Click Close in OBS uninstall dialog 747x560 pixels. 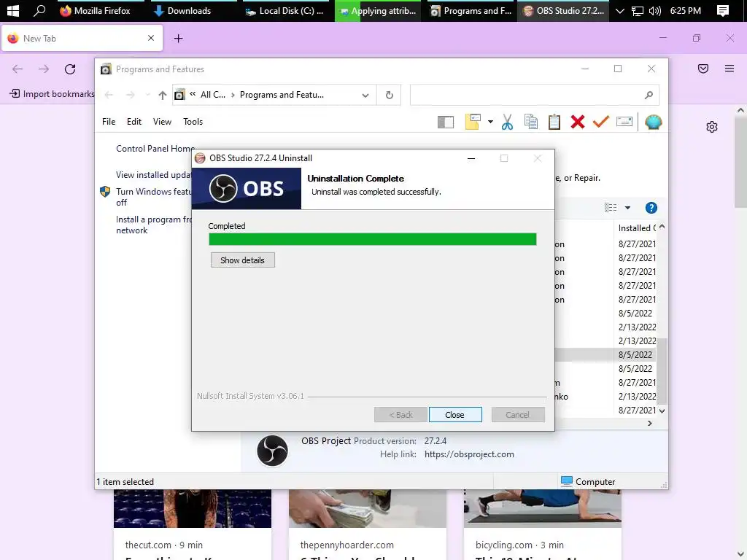click(x=455, y=415)
